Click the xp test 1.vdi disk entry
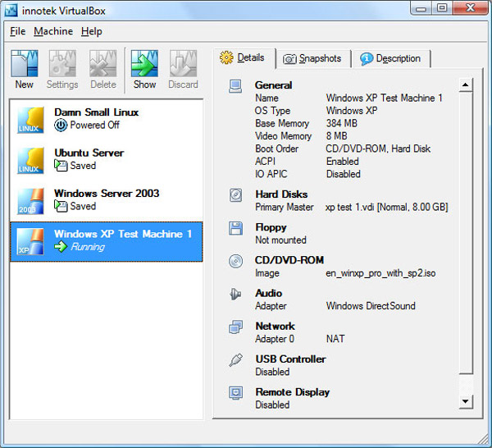The height and width of the screenshot is (448, 492). pyautogui.click(x=386, y=208)
